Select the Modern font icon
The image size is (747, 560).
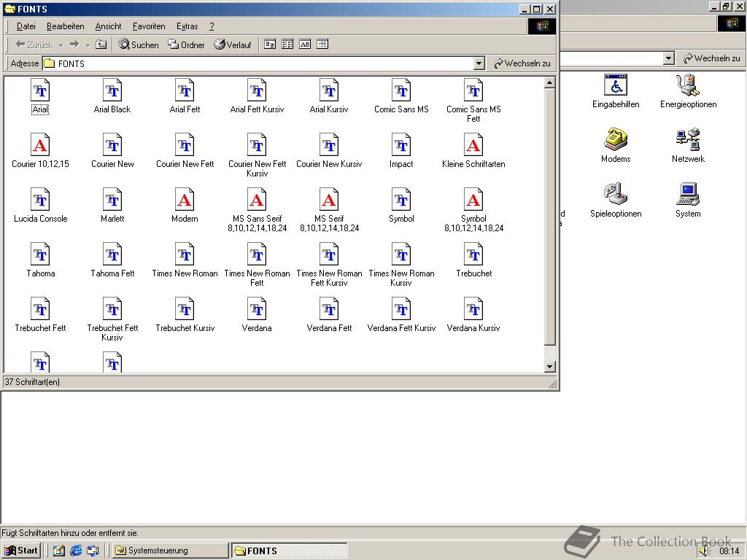pos(185,200)
